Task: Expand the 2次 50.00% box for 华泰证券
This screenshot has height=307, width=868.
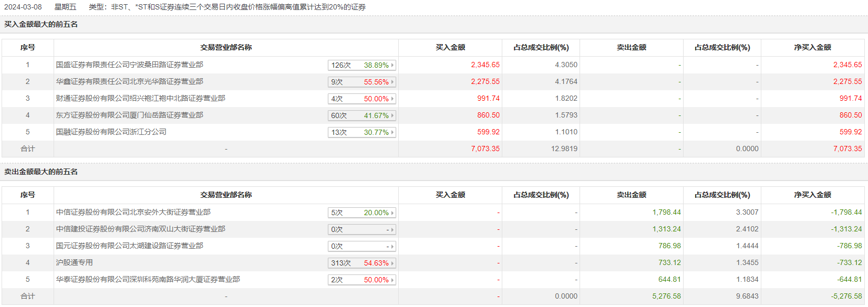Action: tap(361, 280)
